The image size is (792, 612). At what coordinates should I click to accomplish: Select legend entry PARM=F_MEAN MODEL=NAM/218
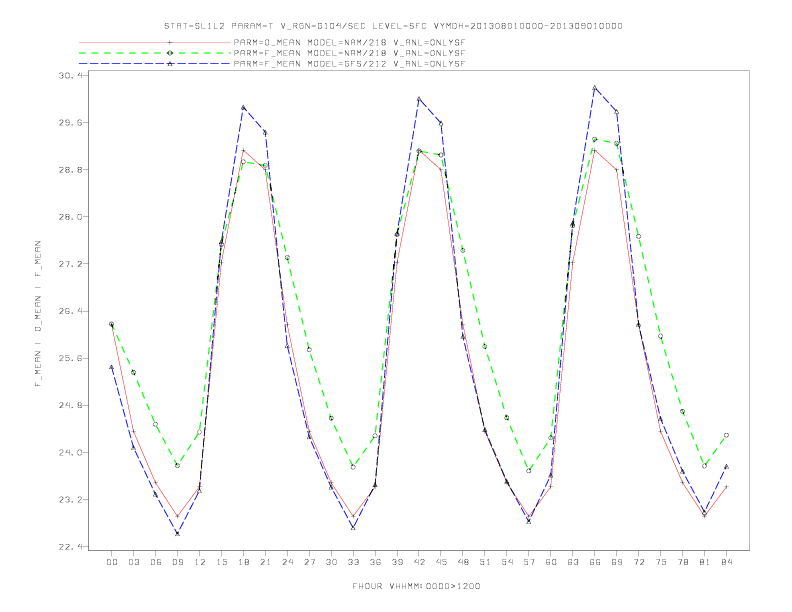[349, 53]
